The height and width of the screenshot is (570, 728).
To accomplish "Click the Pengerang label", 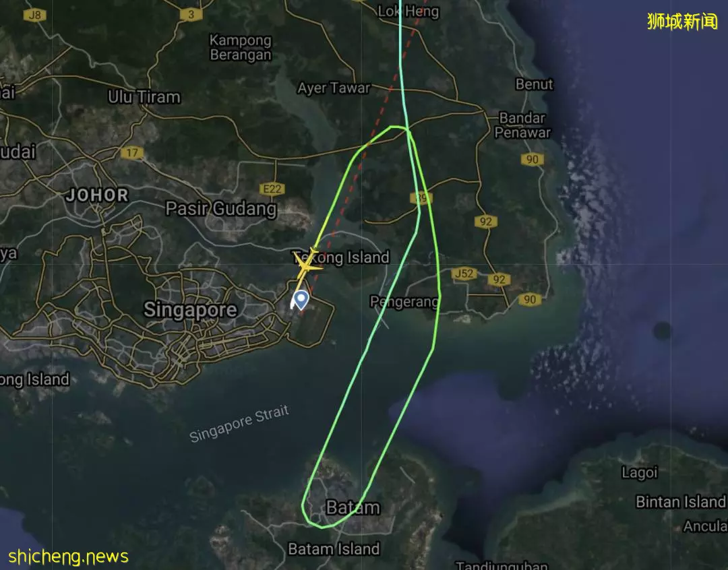I will (404, 302).
